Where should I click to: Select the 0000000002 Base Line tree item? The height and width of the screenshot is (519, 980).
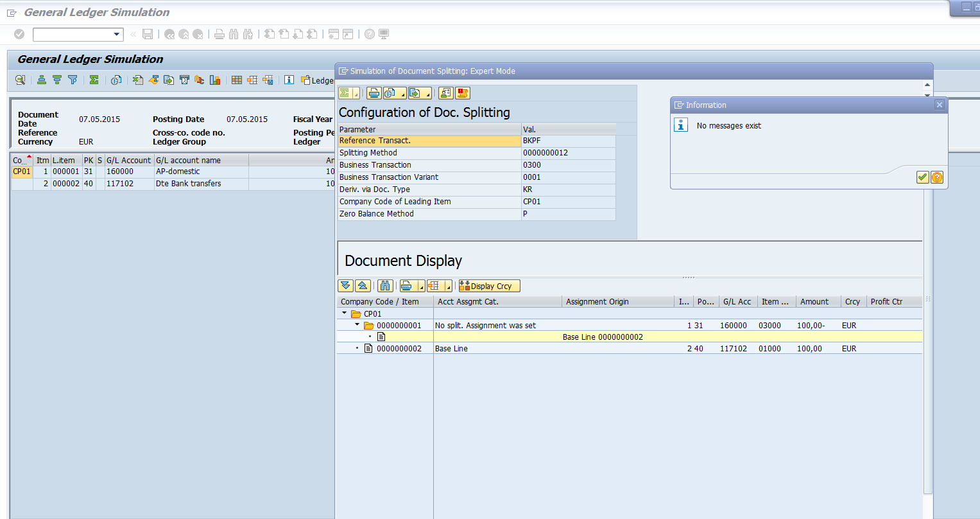pyautogui.click(x=399, y=349)
